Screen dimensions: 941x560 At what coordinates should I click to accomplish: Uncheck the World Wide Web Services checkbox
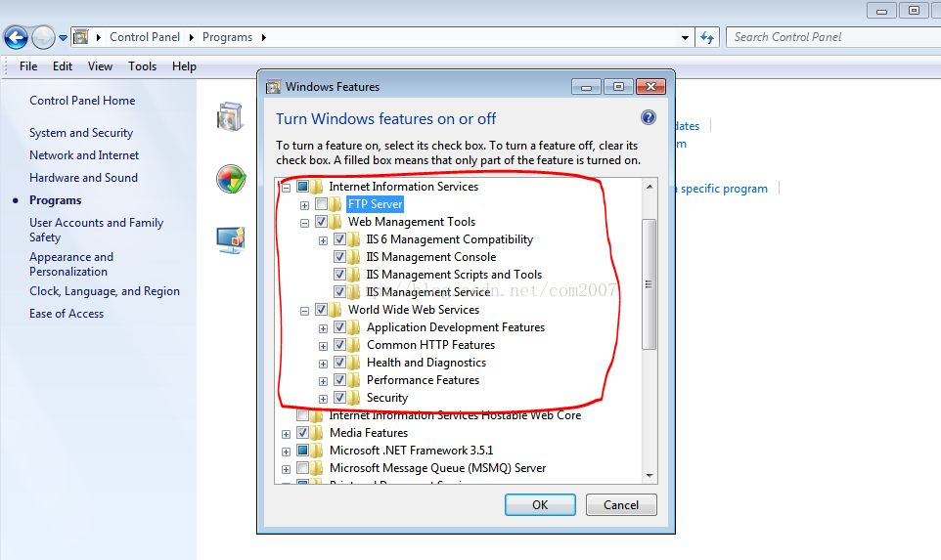321,310
